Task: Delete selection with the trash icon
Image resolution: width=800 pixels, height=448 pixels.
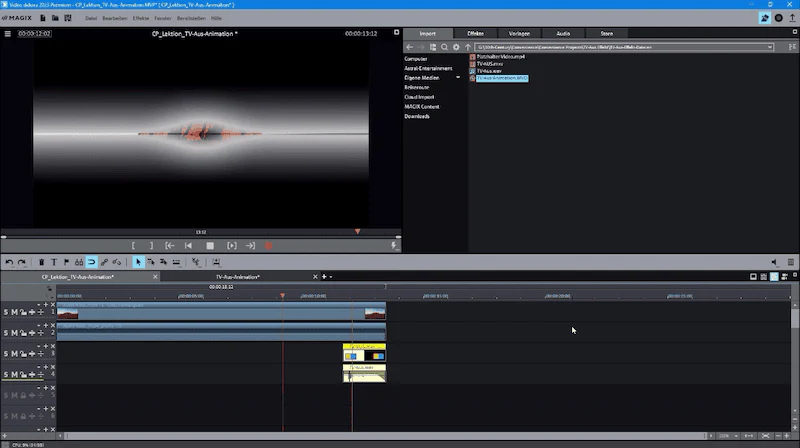Action: click(41, 262)
